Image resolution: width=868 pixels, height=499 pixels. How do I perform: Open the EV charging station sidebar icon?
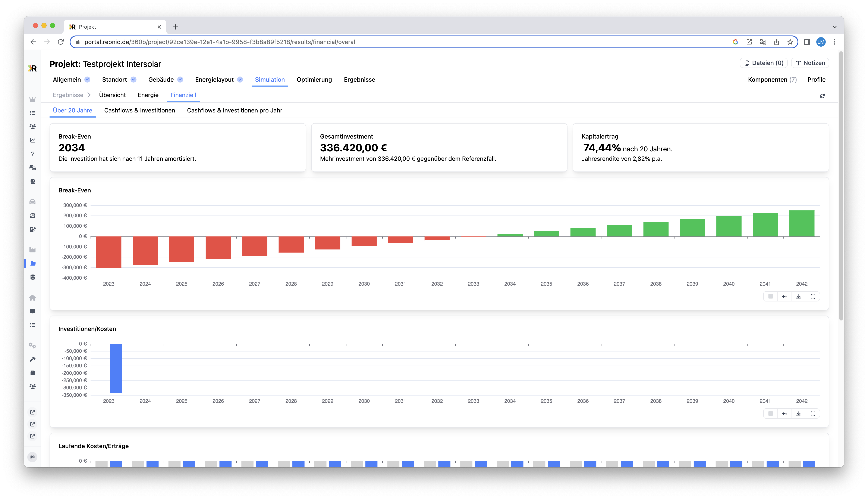[32, 229]
